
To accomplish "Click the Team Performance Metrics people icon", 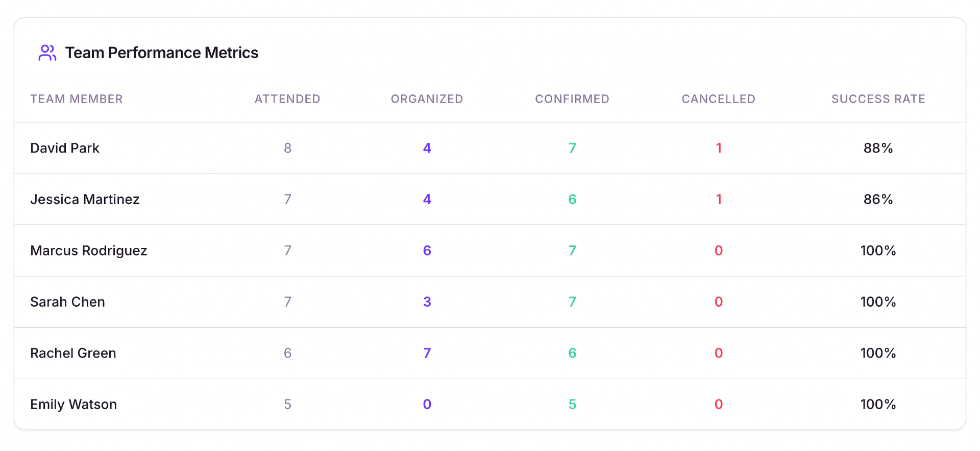I will click(46, 53).
